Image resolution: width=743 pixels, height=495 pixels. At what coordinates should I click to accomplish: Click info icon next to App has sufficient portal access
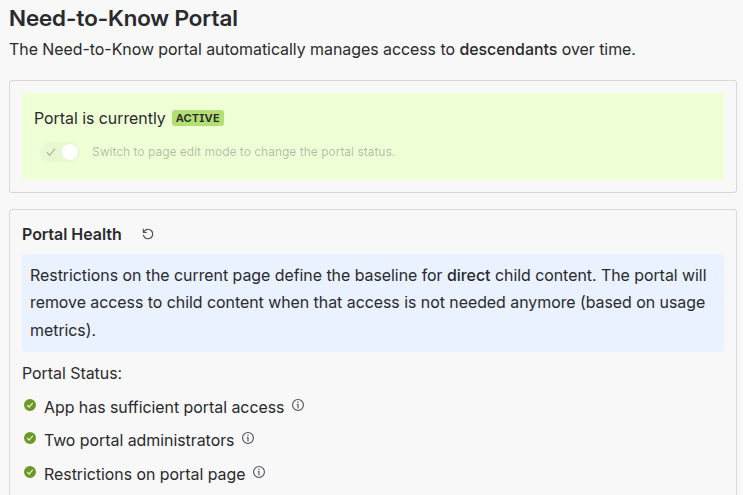[298, 407]
